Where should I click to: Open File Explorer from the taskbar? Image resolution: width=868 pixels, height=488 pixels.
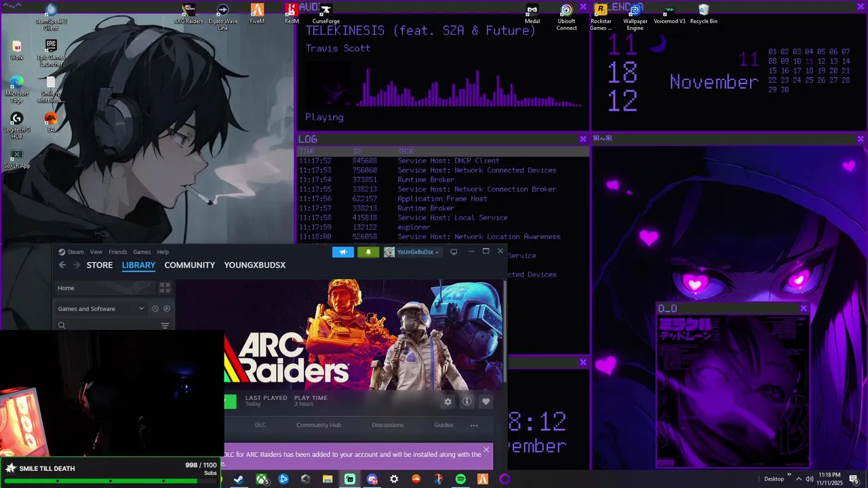click(328, 479)
